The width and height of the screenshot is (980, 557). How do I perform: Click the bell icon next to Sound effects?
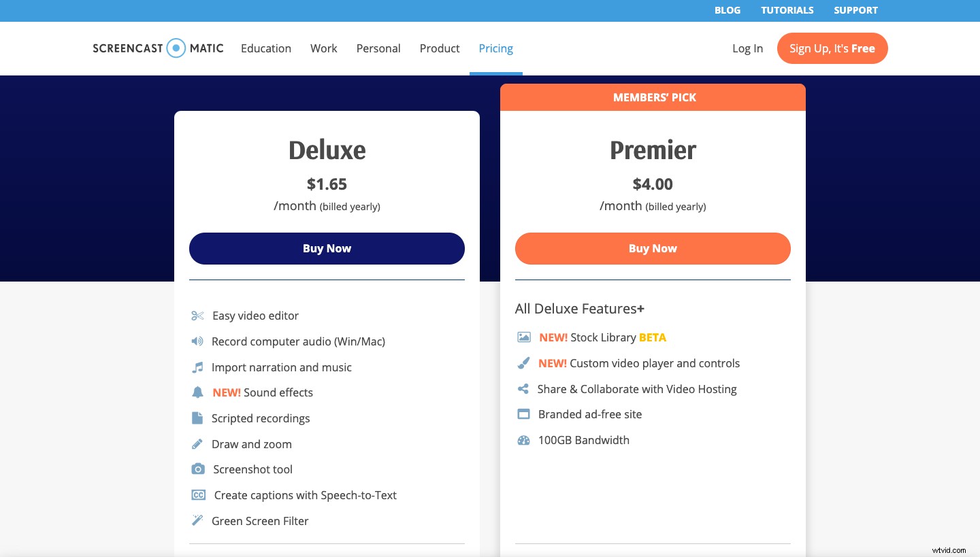coord(197,392)
